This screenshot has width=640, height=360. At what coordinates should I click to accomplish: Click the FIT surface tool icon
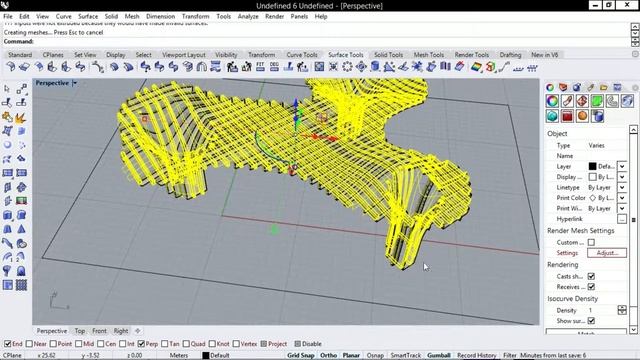tap(260, 67)
